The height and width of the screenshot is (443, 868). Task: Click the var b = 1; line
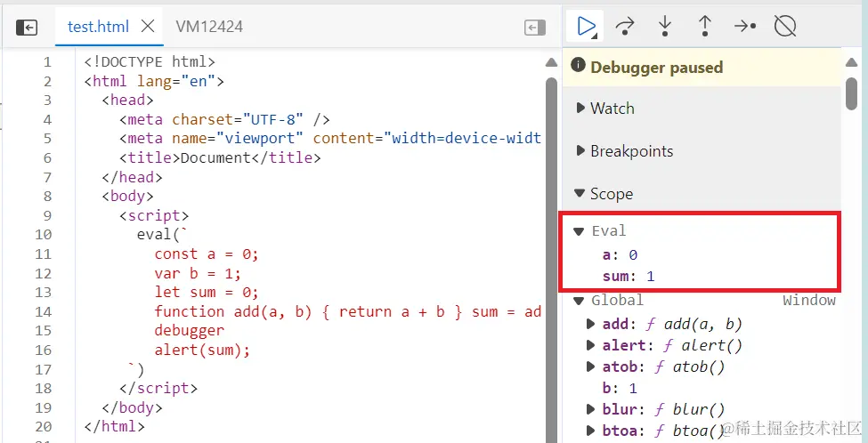[199, 273]
